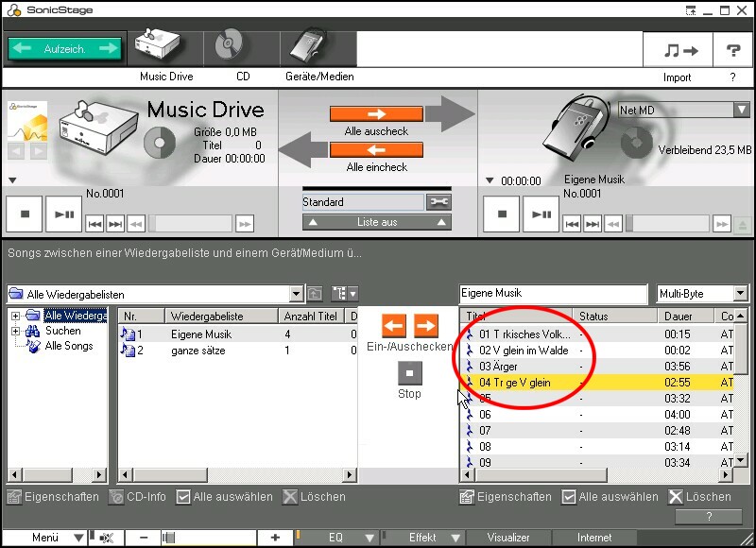Click the Alle eincheck orange arrow button
Screen dimensions: 756x548
(376, 150)
